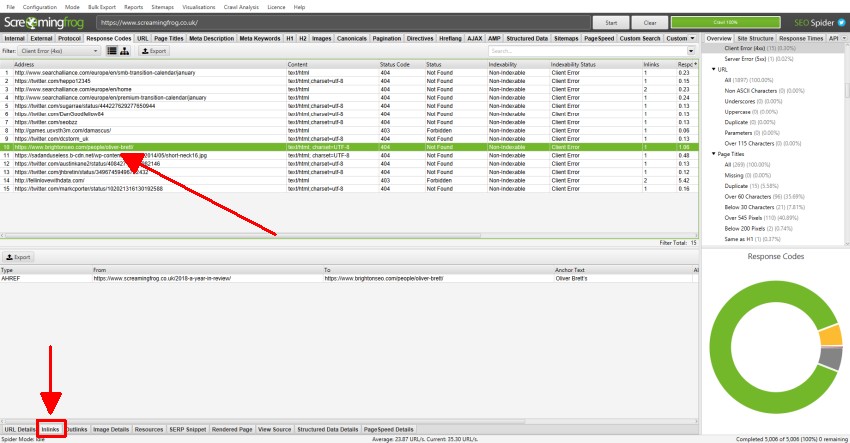Clear the current crawl
The image size is (850, 443).
pyautogui.click(x=650, y=23)
